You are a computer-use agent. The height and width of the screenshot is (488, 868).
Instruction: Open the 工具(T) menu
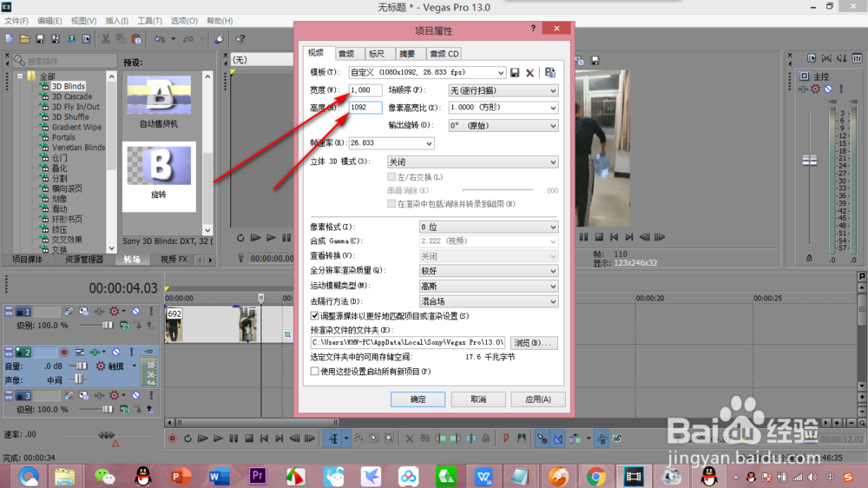149,21
